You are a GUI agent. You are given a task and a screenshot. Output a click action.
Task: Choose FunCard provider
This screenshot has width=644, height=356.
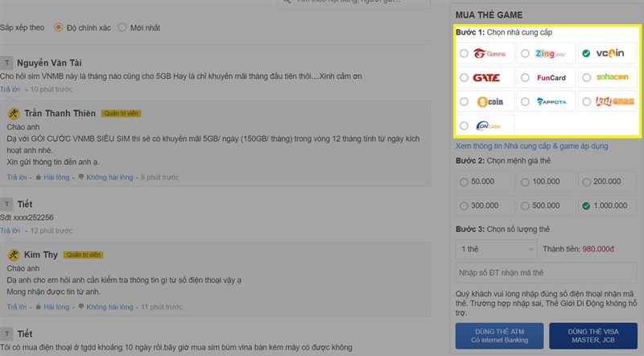547,77
